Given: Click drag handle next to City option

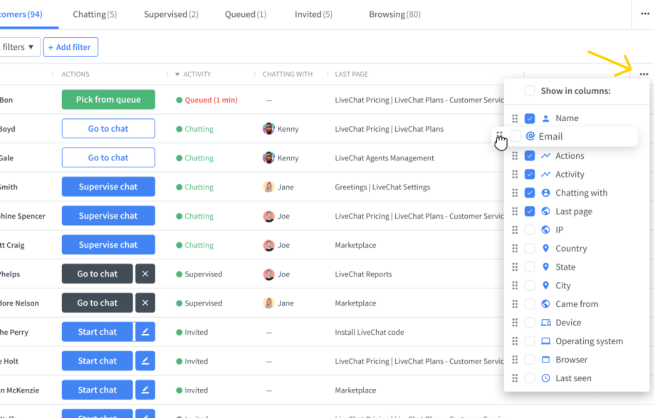Looking at the screenshot, I should tap(515, 285).
